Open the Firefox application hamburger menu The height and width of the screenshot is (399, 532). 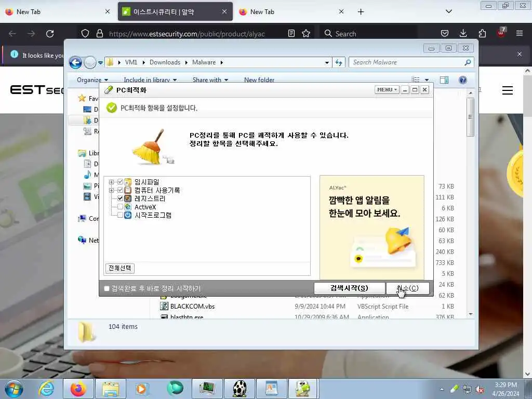519,33
